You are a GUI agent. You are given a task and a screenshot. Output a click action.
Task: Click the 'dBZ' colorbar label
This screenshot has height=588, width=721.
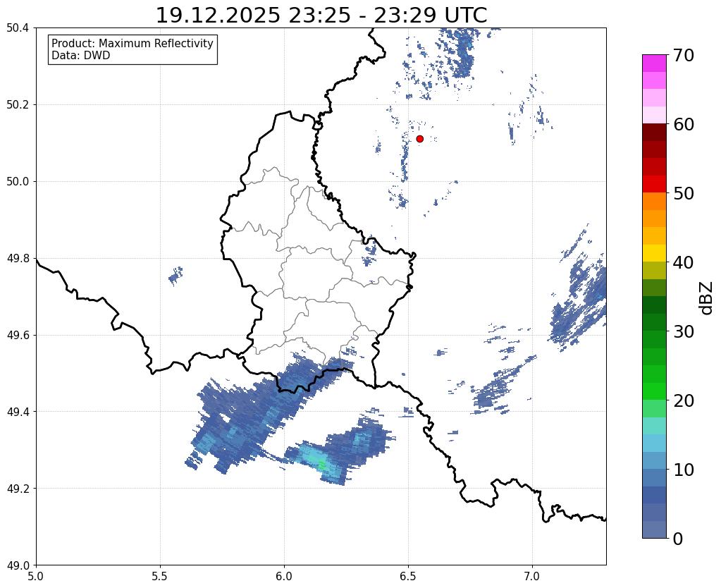click(x=707, y=298)
